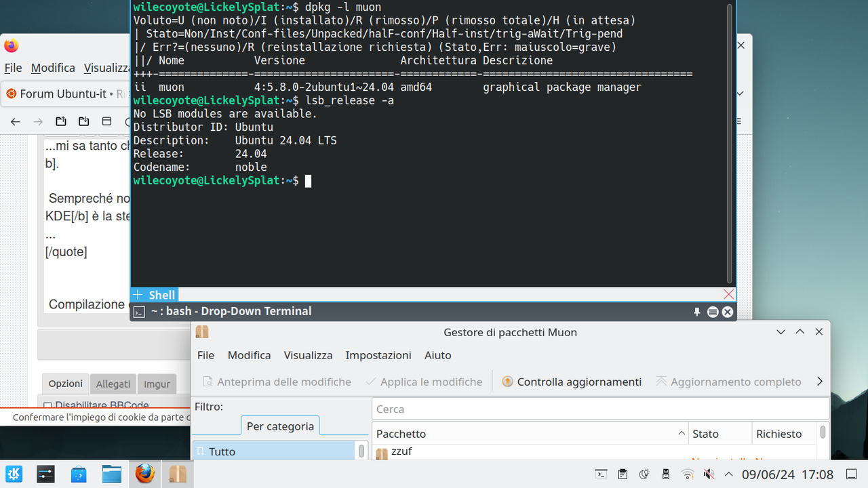
Task: Click the terminal scrollbar
Action: coord(730,144)
